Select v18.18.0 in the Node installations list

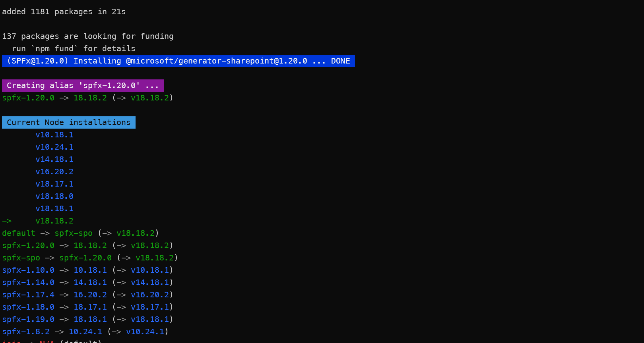54,197
